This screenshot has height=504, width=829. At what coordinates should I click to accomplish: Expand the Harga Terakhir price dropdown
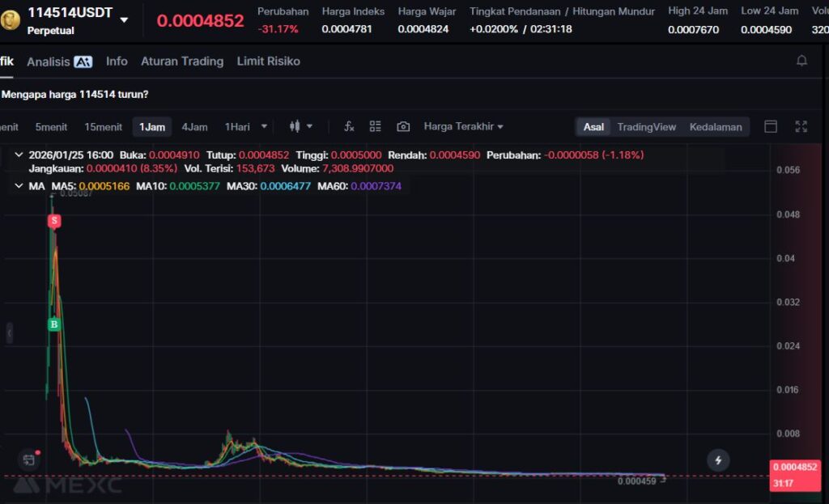pyautogui.click(x=463, y=126)
